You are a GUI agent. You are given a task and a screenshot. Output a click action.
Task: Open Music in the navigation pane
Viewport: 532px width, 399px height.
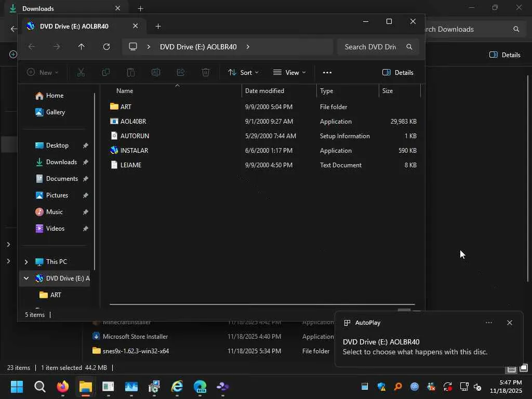54,212
